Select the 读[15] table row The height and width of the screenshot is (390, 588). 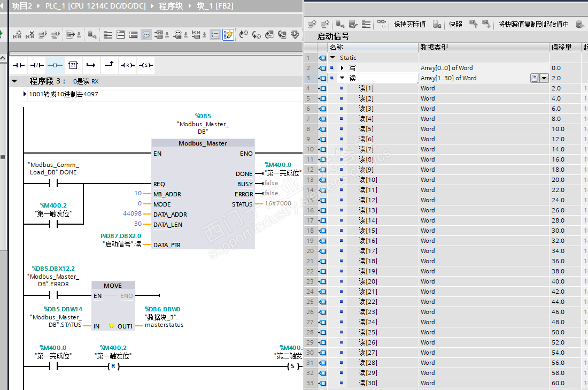coord(368,231)
